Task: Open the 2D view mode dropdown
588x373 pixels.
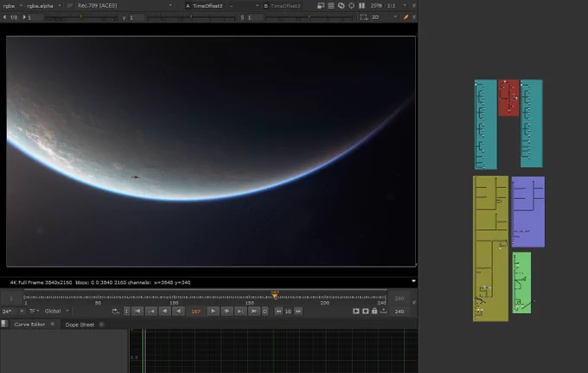Action: coord(384,17)
